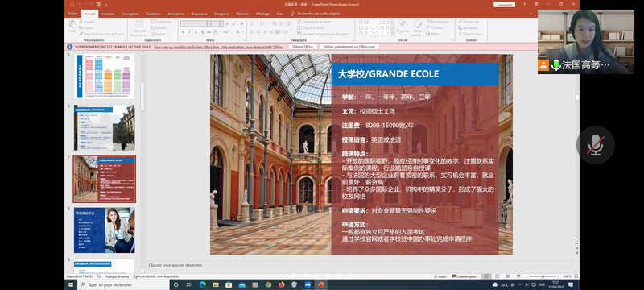The image size is (644, 290).
Task: Click the zoom out minus button
Action: tap(526, 276)
